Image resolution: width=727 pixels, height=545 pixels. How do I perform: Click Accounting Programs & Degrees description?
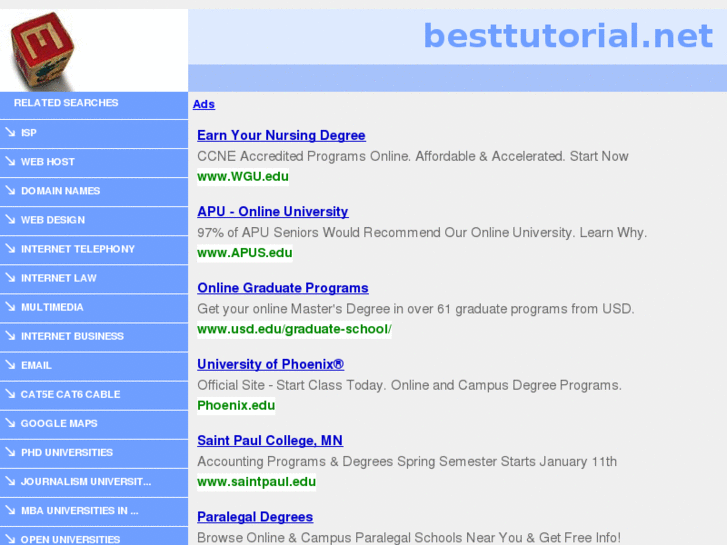click(x=407, y=462)
